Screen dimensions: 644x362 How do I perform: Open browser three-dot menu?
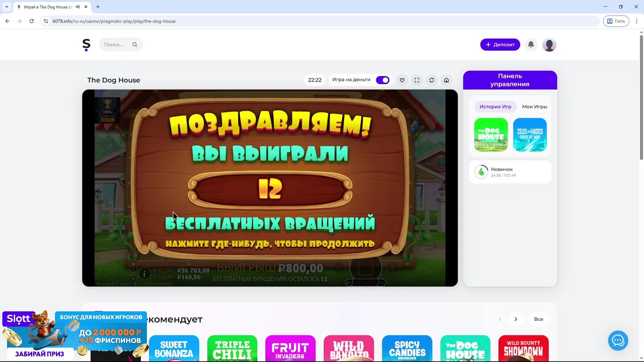pos(636,21)
